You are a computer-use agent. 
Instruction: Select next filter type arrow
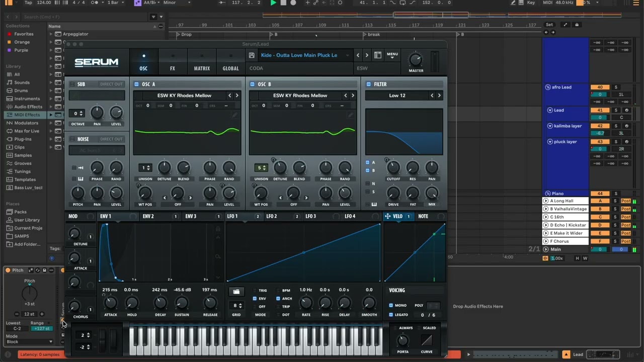[x=439, y=96]
